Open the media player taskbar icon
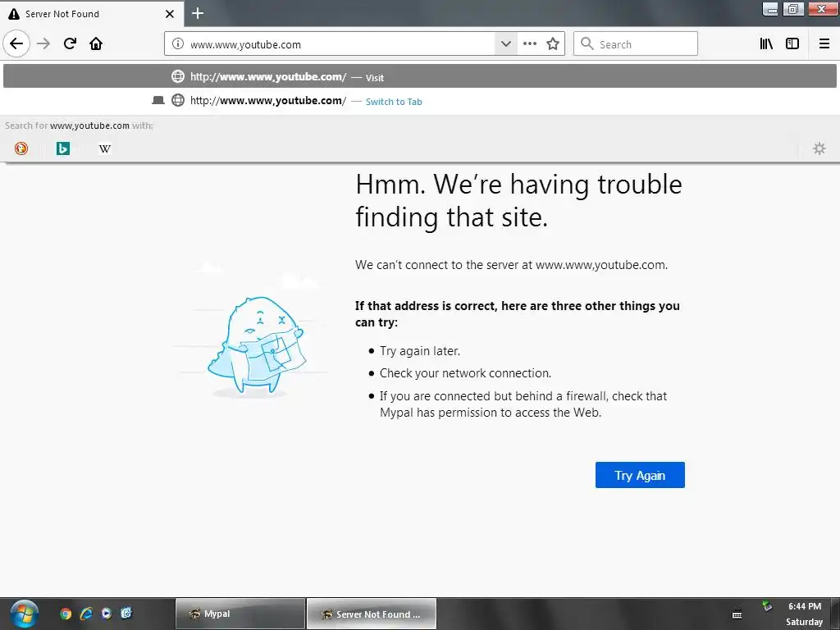The height and width of the screenshot is (630, 840). pyautogui.click(x=107, y=614)
